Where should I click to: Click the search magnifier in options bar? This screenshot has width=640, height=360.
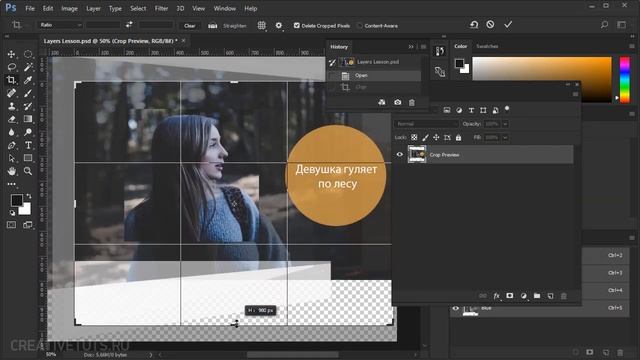[604, 24]
